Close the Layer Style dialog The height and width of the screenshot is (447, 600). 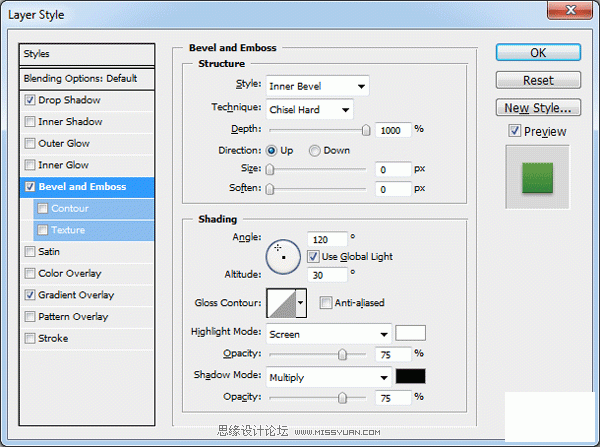tap(570, 10)
